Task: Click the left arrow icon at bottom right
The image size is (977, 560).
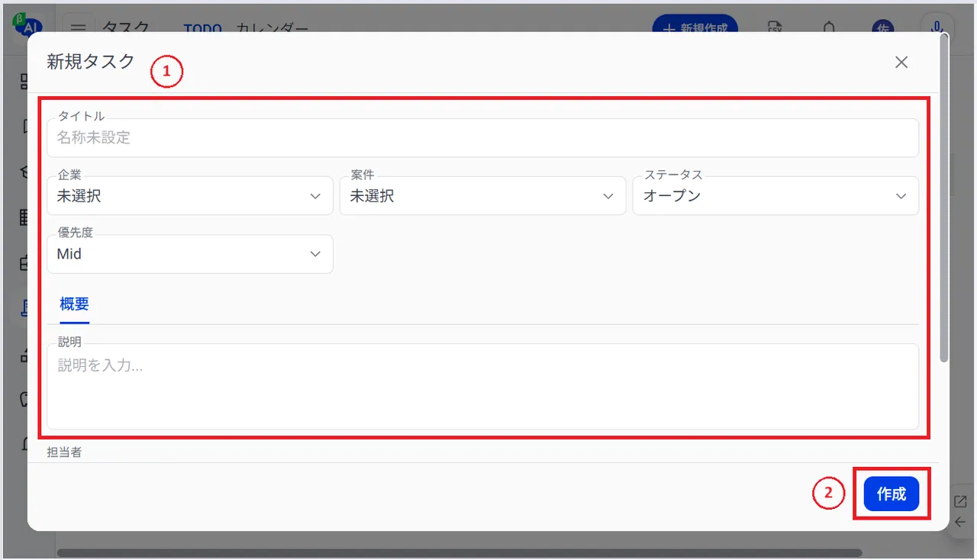Action: point(961,523)
